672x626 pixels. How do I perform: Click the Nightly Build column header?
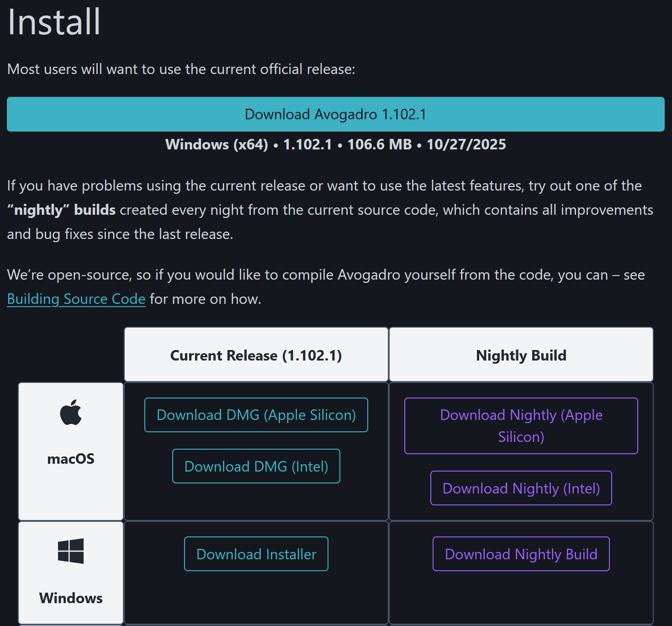pos(521,355)
